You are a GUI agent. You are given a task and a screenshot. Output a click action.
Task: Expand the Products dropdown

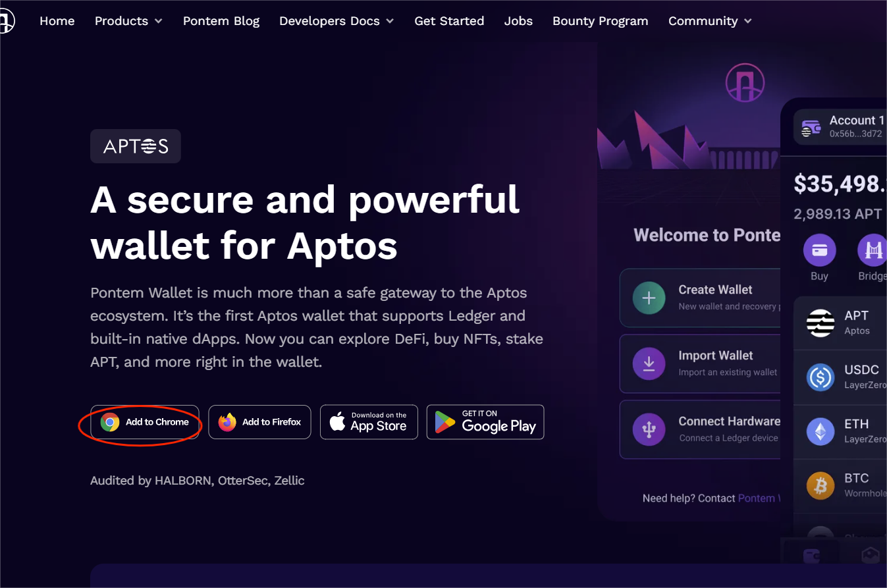click(x=128, y=21)
